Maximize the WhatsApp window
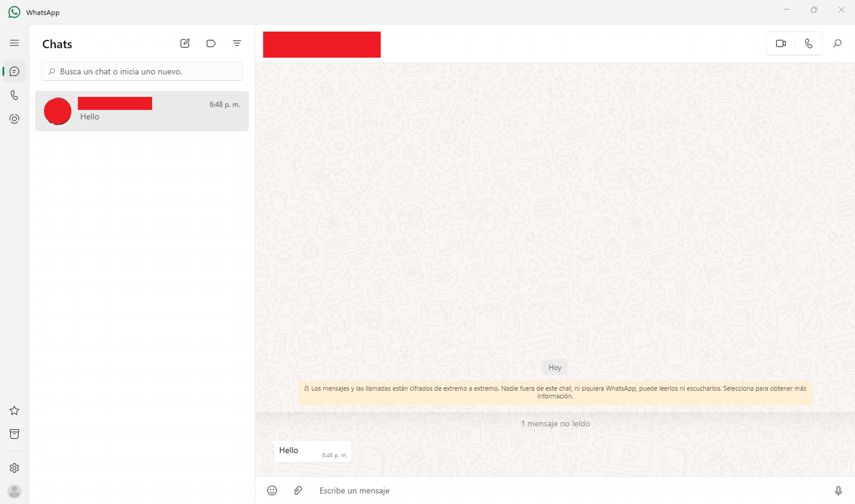Viewport: 855px width, 504px height. pyautogui.click(x=814, y=10)
